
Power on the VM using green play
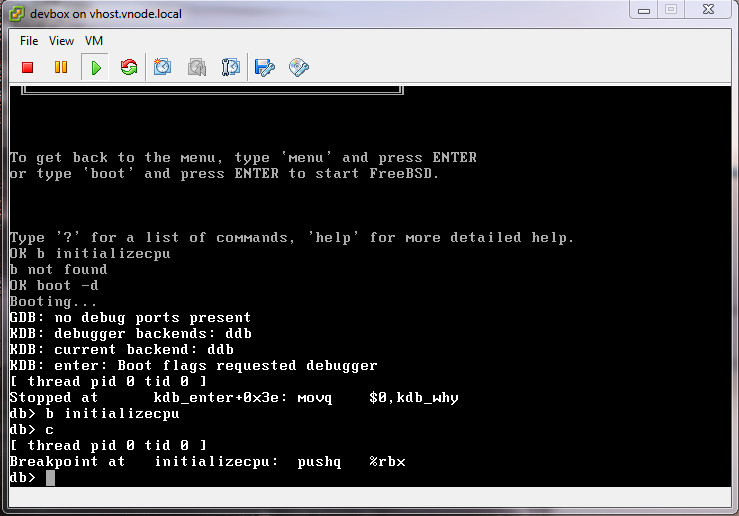pos(96,67)
